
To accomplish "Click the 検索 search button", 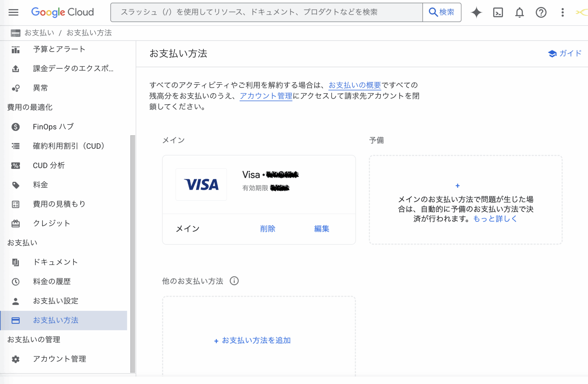I will pyautogui.click(x=442, y=12).
